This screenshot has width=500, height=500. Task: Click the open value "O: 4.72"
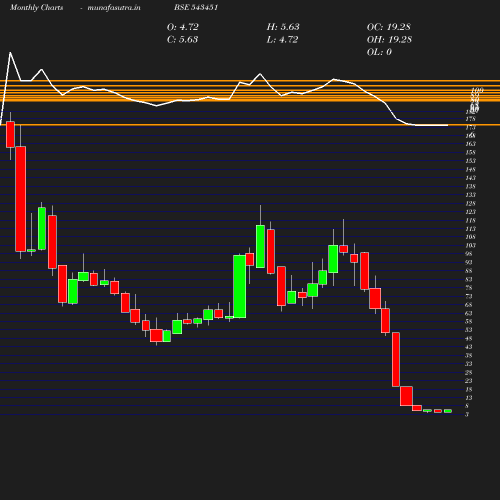tap(183, 27)
